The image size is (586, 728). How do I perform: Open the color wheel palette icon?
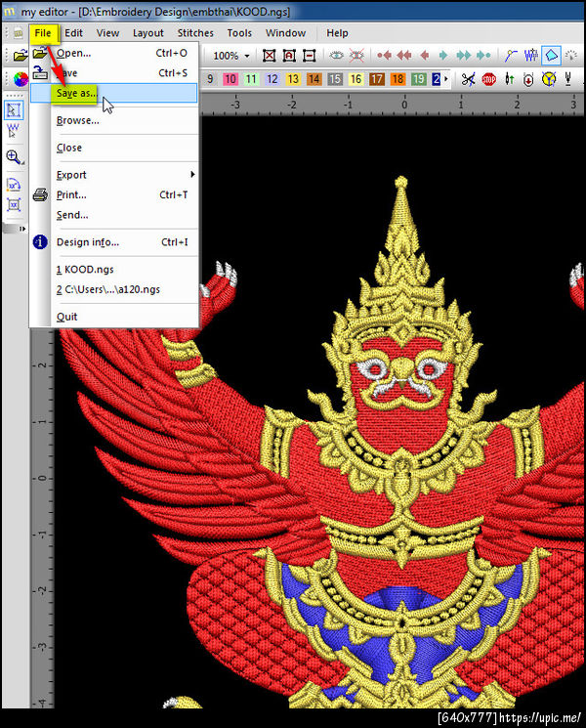[21, 79]
